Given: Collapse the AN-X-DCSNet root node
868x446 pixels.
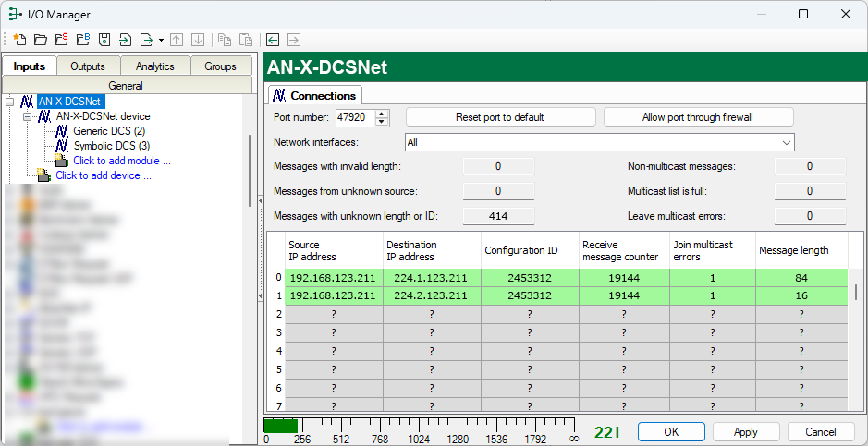Looking at the screenshot, I should 10,102.
